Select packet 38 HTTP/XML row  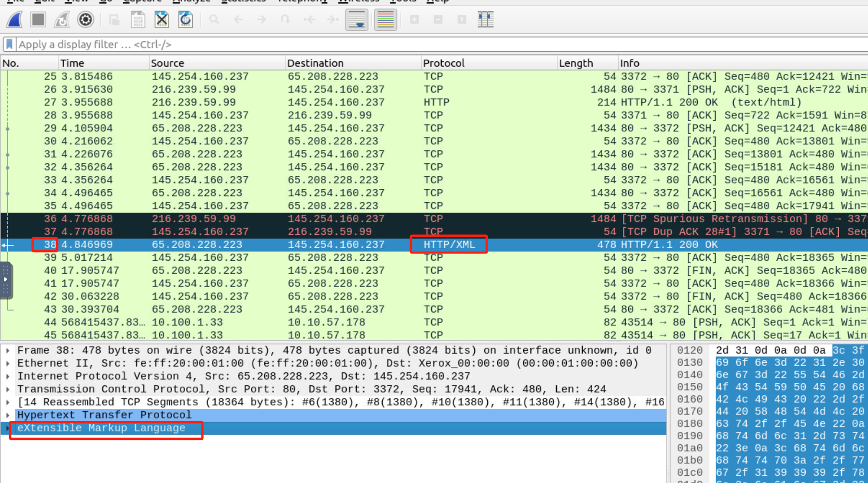434,244
